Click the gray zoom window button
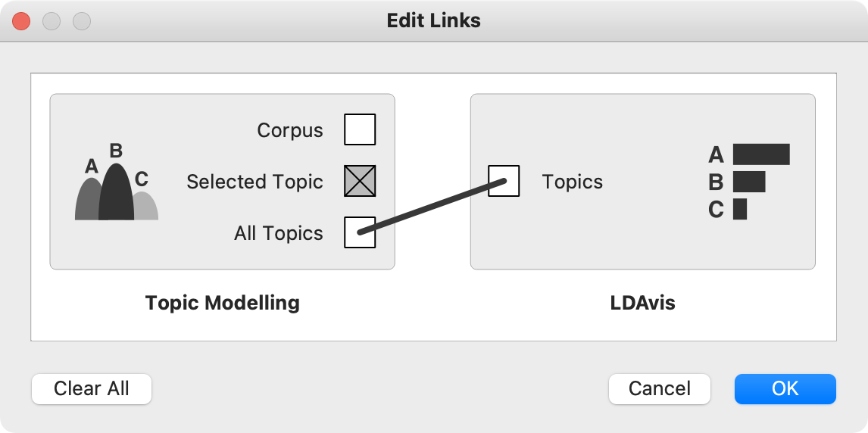This screenshot has height=433, width=868. click(x=82, y=20)
